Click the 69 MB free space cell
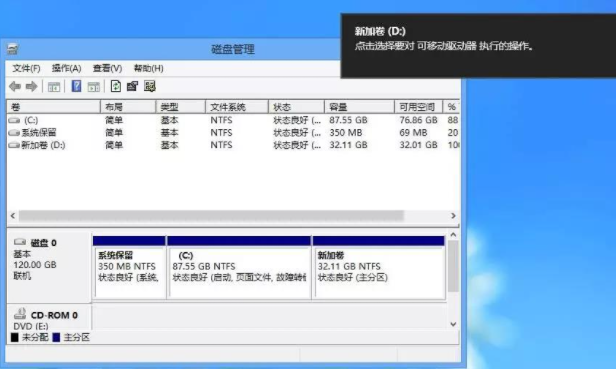 pos(413,132)
